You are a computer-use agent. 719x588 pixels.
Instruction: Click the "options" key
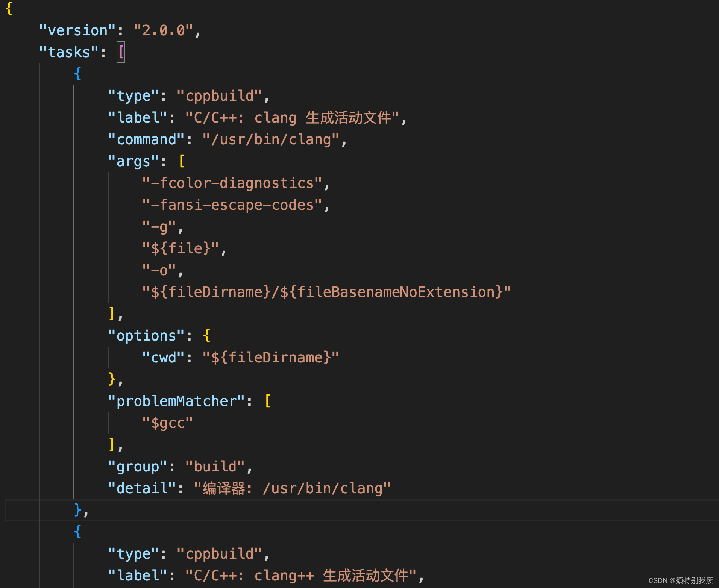click(146, 336)
